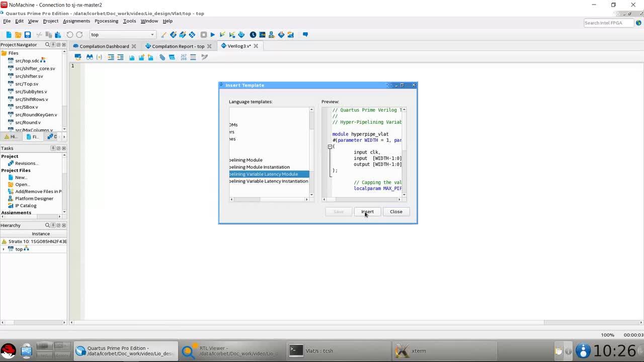This screenshot has height=362, width=644.
Task: Click the Close button in Insert Template
Action: point(396,212)
